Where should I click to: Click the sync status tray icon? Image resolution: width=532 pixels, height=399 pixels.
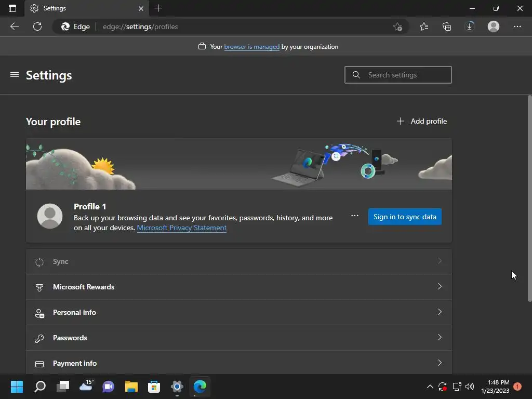pyautogui.click(x=443, y=387)
